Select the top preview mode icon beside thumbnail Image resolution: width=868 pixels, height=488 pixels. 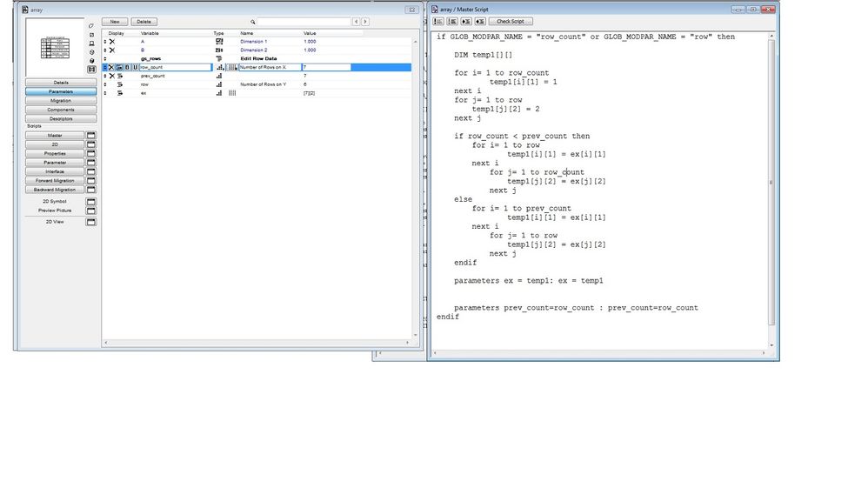91,26
